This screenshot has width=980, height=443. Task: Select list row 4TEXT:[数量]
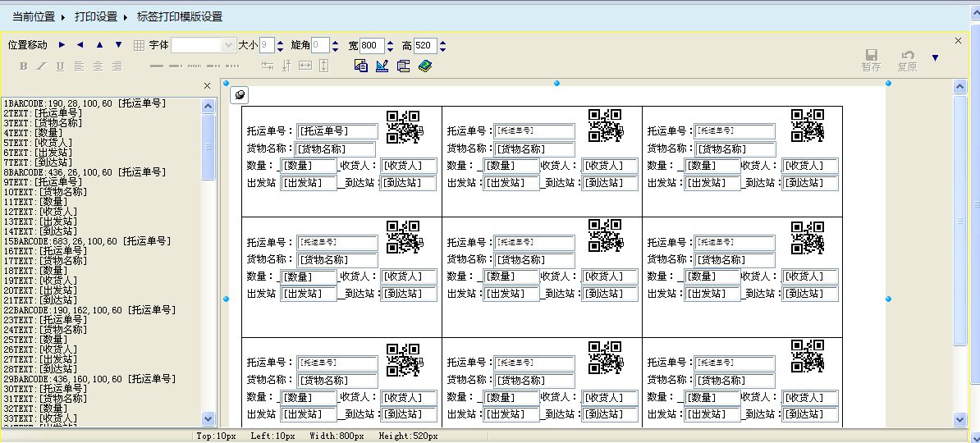click(33, 132)
